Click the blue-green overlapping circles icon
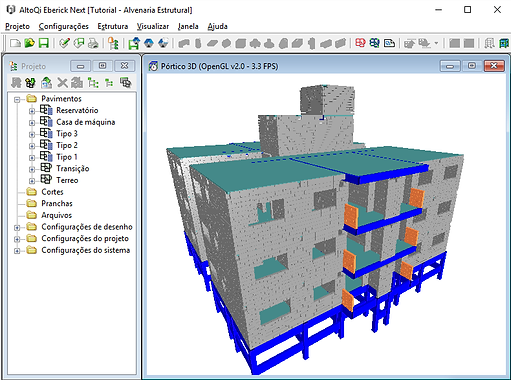Screen dimensions: 511x380 375,43
